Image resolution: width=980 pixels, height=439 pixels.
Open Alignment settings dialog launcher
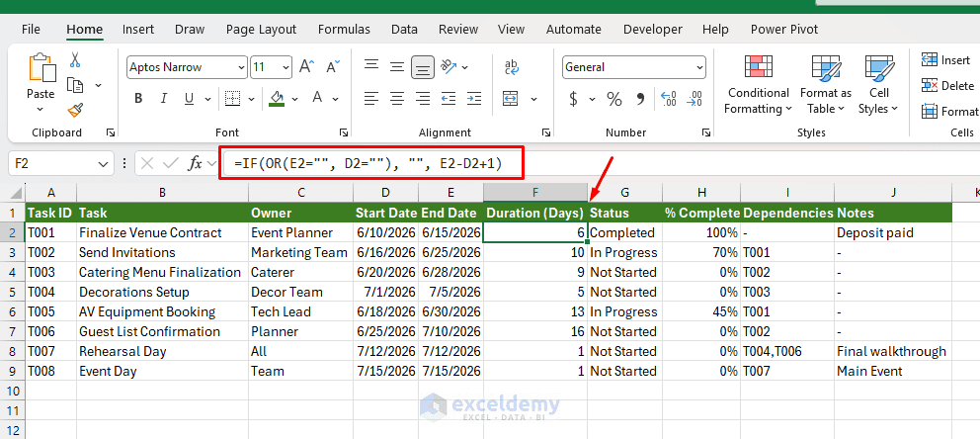click(x=546, y=132)
